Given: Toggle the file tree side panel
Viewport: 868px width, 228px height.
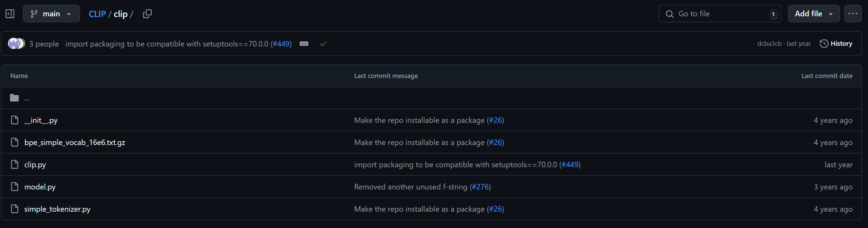Looking at the screenshot, I should coord(10,14).
